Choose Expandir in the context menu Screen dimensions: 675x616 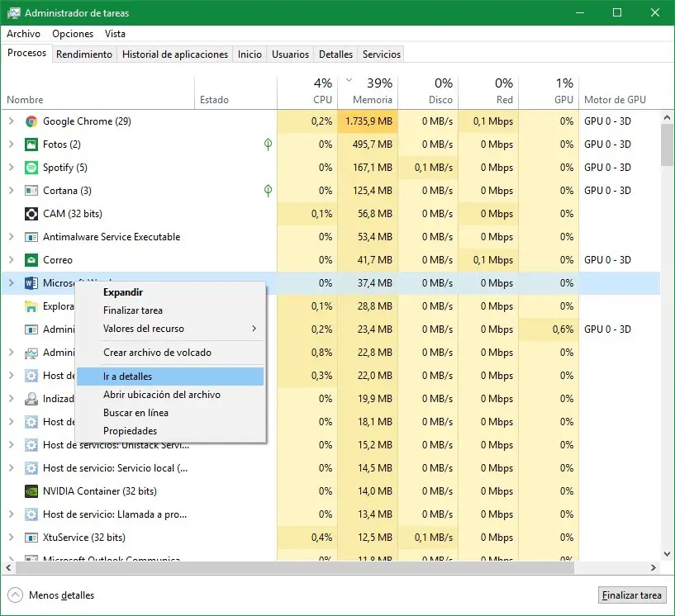pyautogui.click(x=169, y=292)
